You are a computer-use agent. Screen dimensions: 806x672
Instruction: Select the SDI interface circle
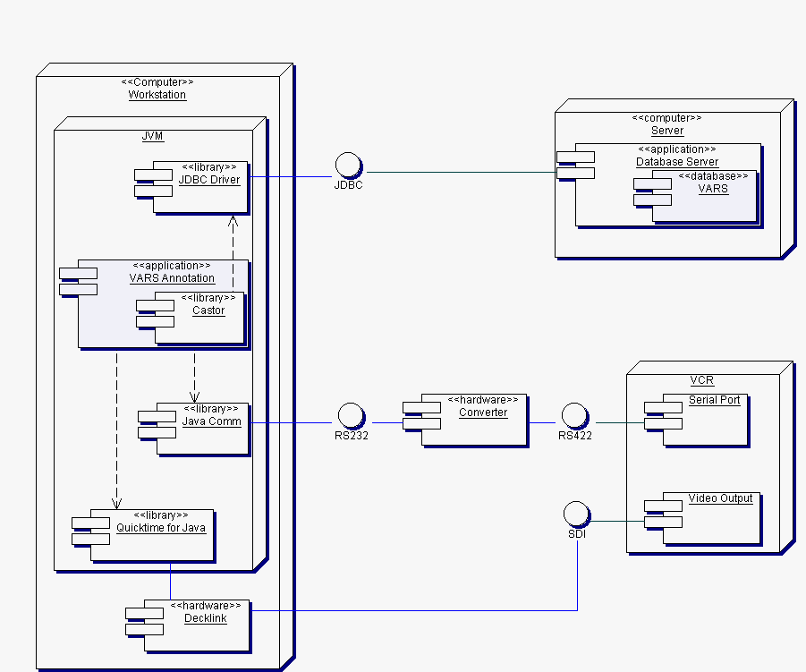point(577,514)
